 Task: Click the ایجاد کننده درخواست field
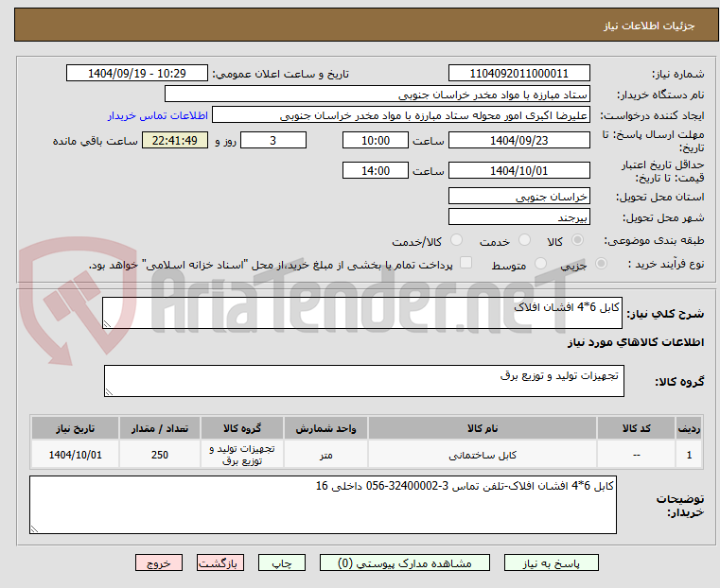(401, 115)
